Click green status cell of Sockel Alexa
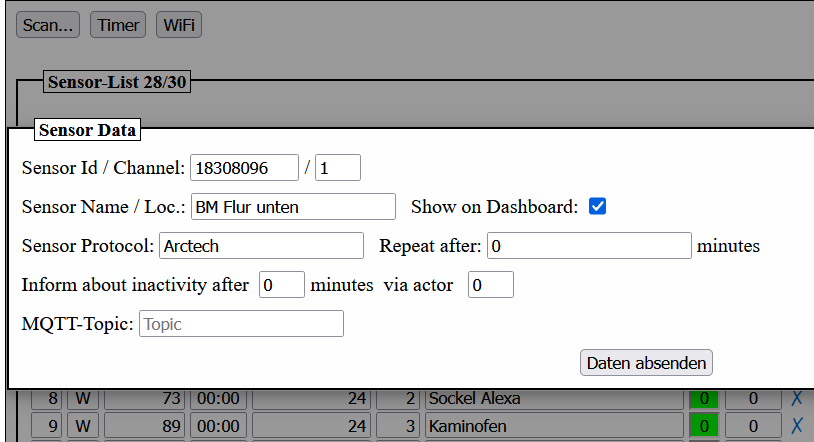The height and width of the screenshot is (442, 814). point(704,399)
